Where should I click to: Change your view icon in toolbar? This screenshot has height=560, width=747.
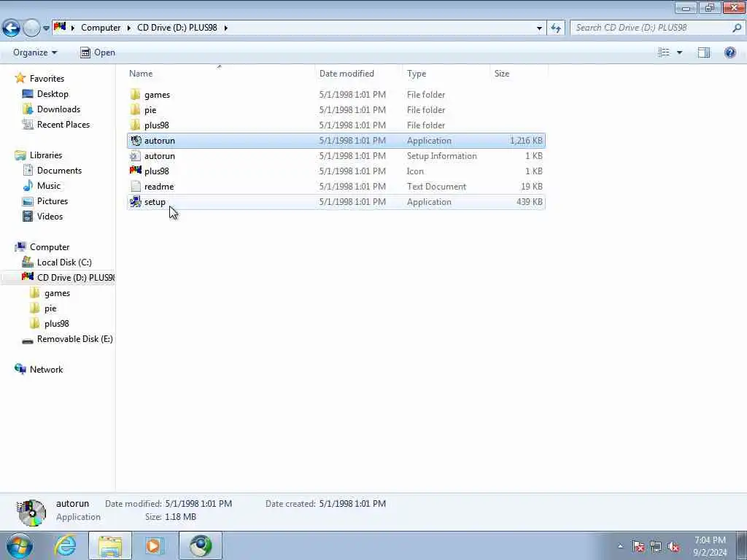pos(664,52)
